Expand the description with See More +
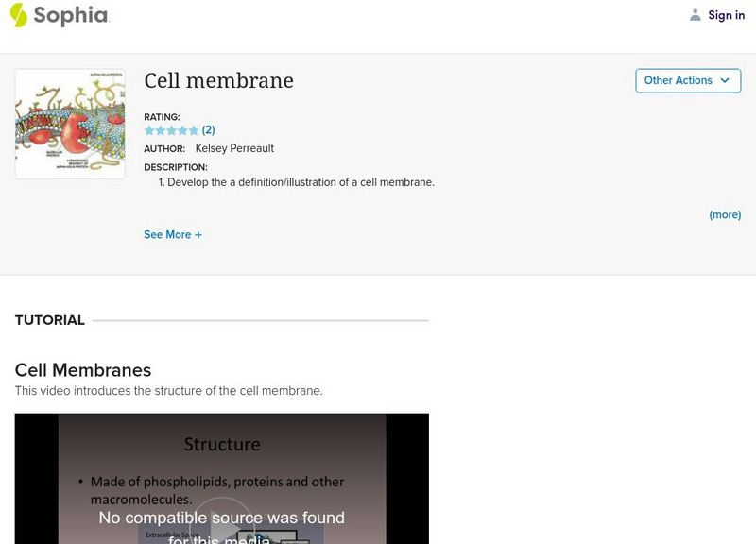The image size is (756, 544). click(173, 234)
